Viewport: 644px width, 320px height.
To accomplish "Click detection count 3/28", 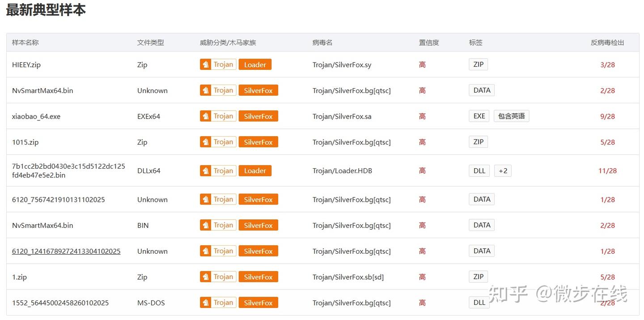I will pos(608,65).
